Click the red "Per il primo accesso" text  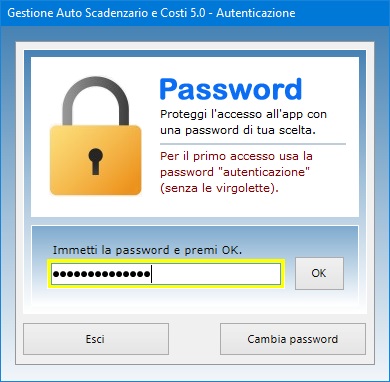236,156
